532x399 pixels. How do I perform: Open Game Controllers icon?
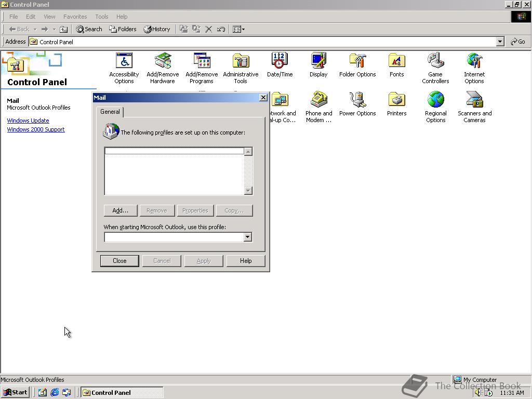coord(435,68)
